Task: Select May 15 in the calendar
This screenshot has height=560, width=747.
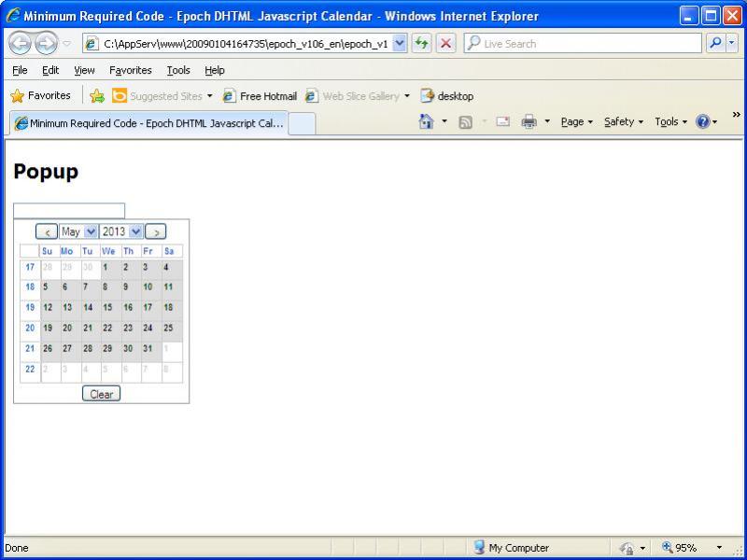Action: point(111,311)
